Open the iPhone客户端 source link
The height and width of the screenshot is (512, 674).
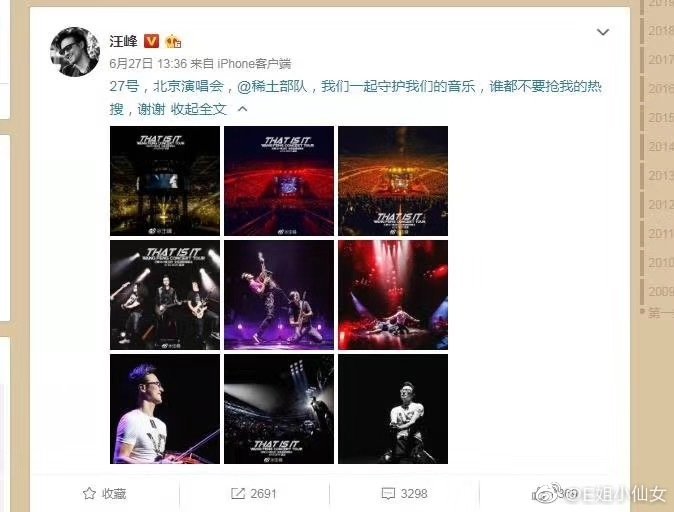pyautogui.click(x=254, y=64)
